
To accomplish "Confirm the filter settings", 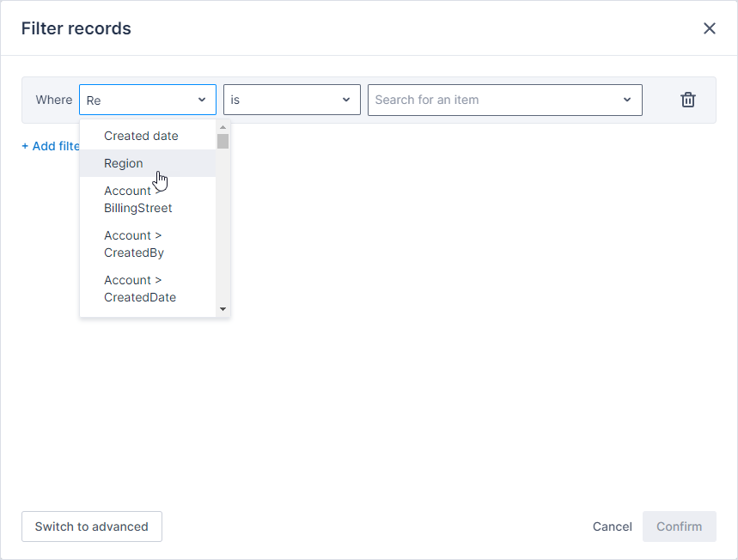I will click(x=679, y=527).
